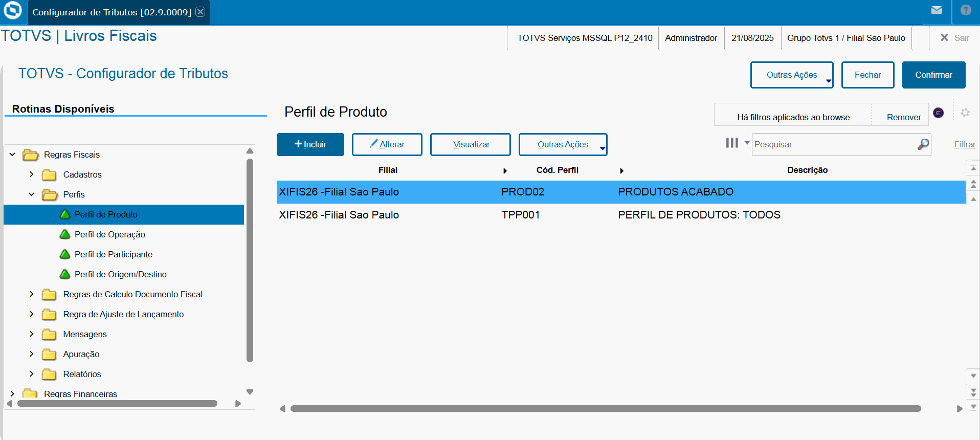The image size is (980, 440).
Task: Click the Incluir button
Action: pos(310,144)
